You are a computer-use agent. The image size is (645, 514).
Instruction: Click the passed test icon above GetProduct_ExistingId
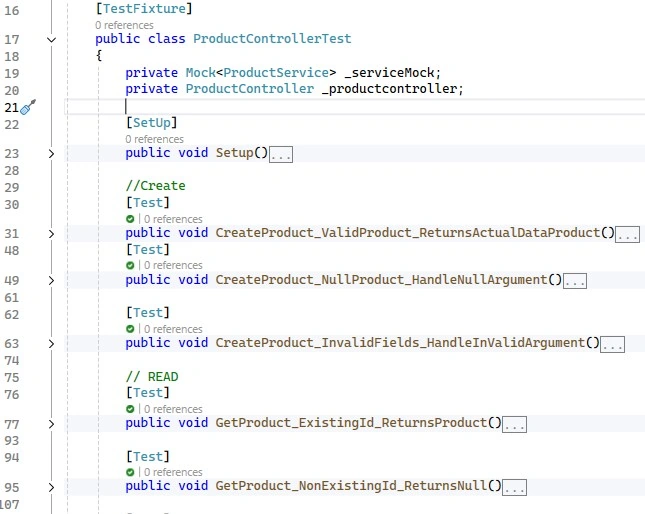tap(130, 409)
